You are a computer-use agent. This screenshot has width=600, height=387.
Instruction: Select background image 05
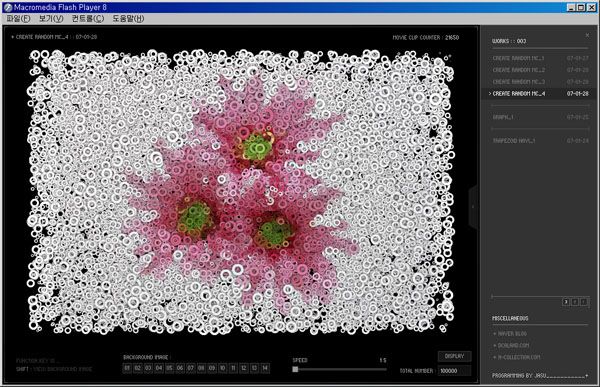(x=170, y=368)
